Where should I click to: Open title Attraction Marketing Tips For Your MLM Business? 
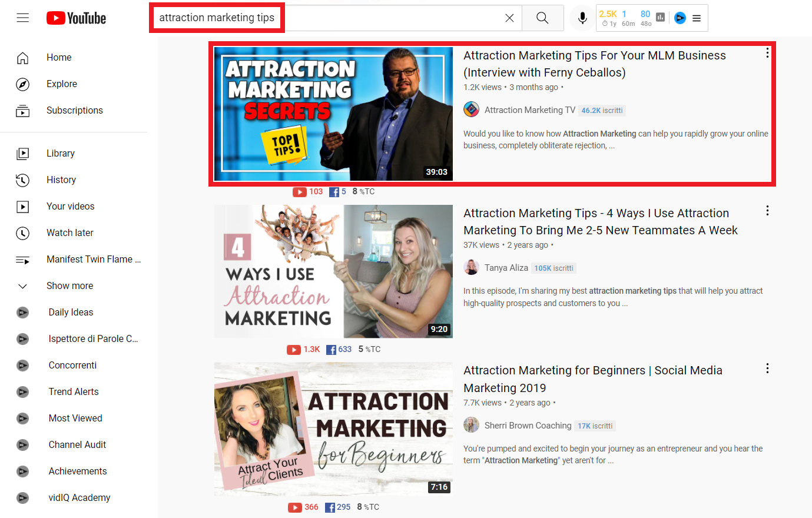tap(595, 64)
